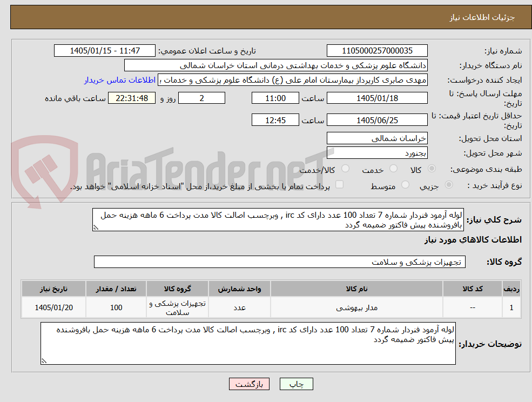
Task: Click the item code cell showing --
Action: pos(473,307)
